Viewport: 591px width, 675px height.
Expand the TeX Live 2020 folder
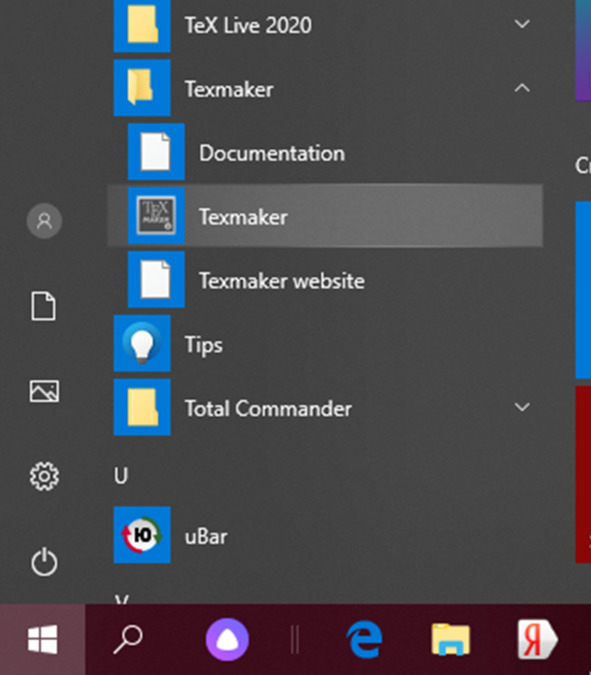(x=522, y=24)
